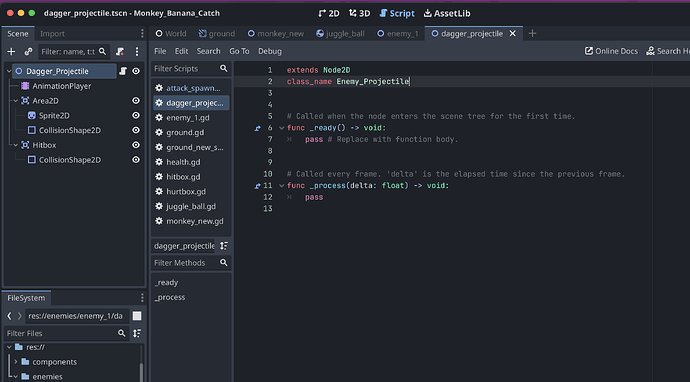
Task: Add a new scene tab
Action: (x=532, y=33)
